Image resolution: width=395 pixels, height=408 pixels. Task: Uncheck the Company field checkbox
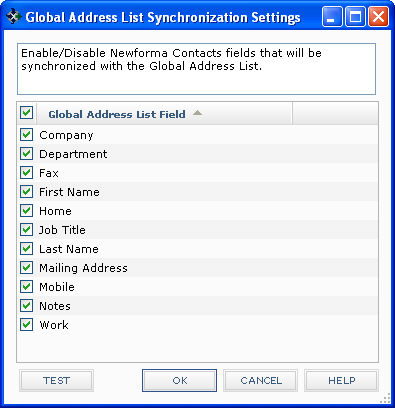pyautogui.click(x=26, y=135)
